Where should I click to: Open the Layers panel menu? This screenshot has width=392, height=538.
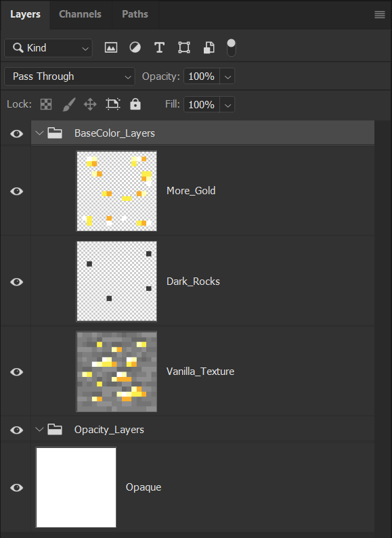380,14
